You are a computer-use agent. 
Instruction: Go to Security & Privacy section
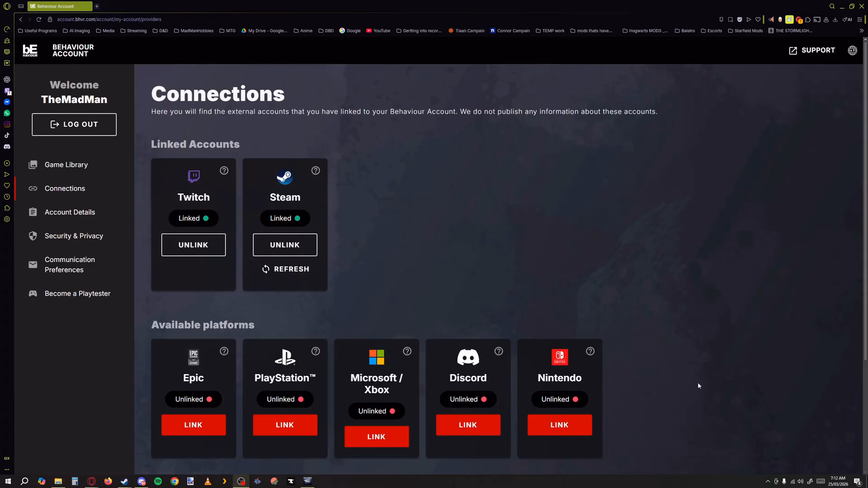74,236
